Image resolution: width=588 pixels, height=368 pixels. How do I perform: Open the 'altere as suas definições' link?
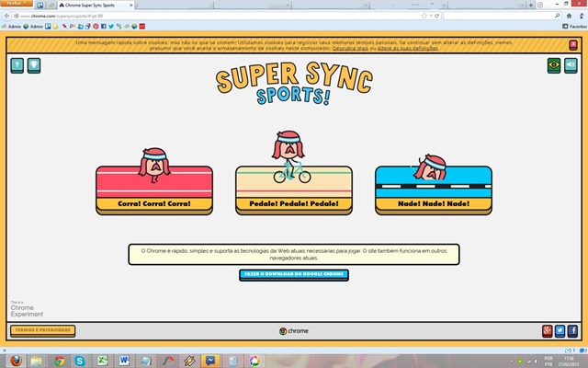(x=407, y=48)
